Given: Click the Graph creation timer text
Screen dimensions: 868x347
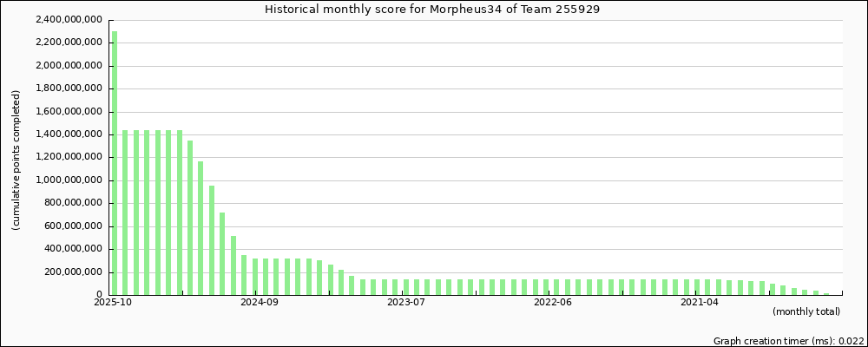Looking at the screenshot, I should pyautogui.click(x=788, y=342).
